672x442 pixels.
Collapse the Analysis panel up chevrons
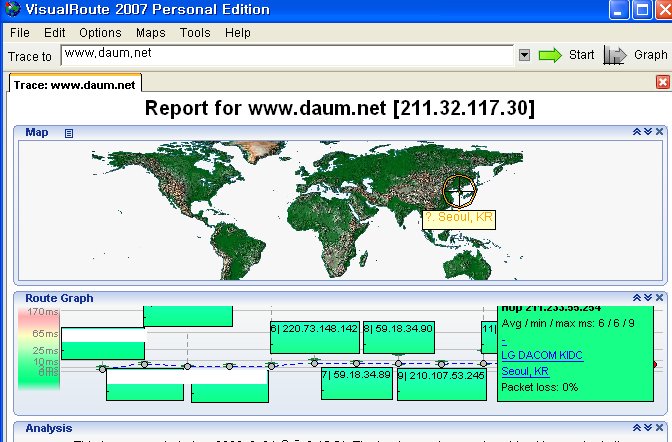click(x=637, y=427)
